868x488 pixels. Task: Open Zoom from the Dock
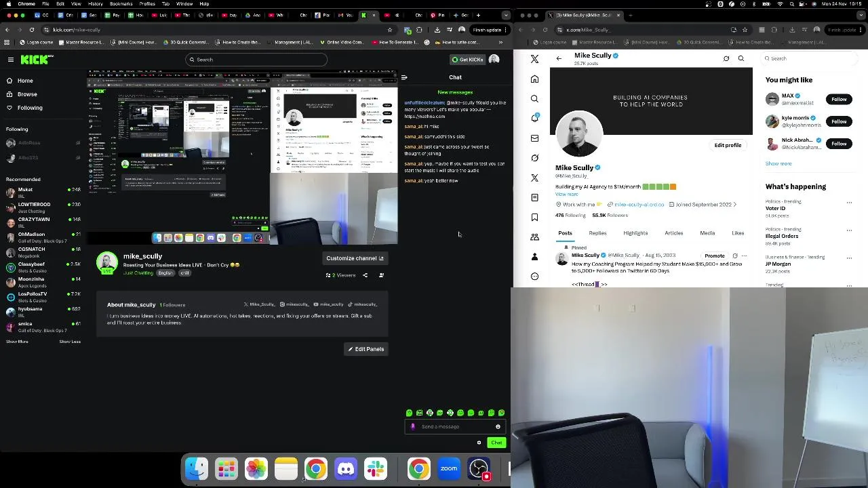[449, 468]
